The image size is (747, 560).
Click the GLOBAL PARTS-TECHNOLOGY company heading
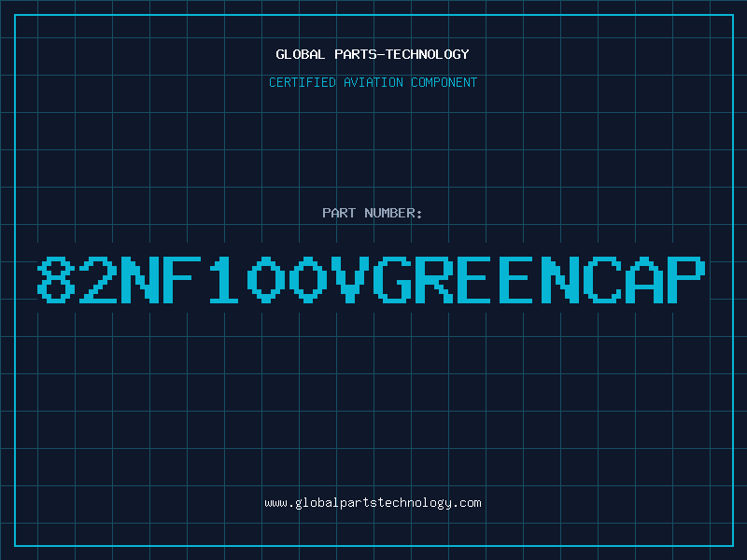[373, 54]
